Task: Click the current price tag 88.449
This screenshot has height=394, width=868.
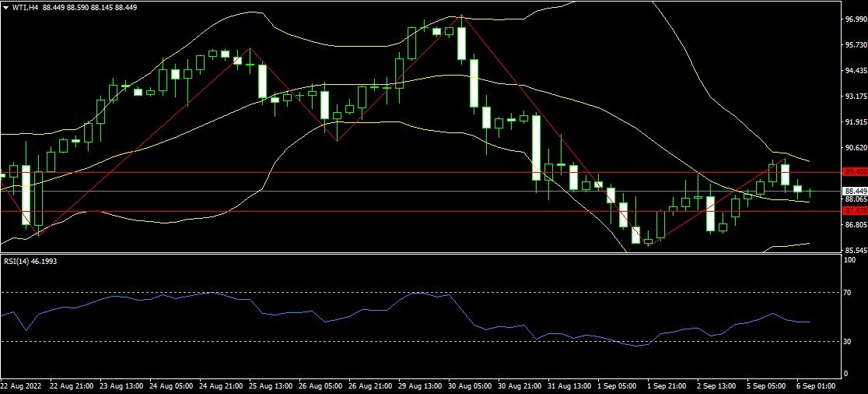Action: [x=855, y=192]
